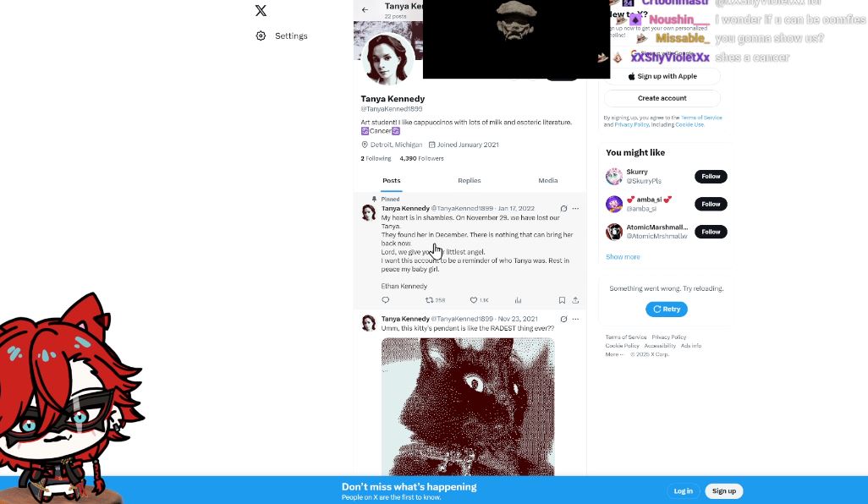Open Settings from the left sidebar
This screenshot has width=868, height=504.
click(282, 36)
